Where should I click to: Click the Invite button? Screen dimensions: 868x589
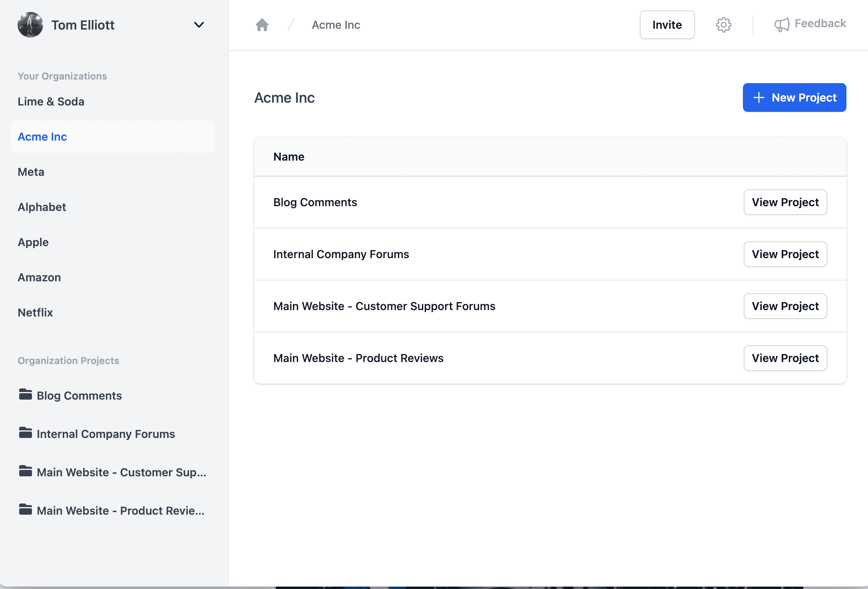(x=667, y=25)
